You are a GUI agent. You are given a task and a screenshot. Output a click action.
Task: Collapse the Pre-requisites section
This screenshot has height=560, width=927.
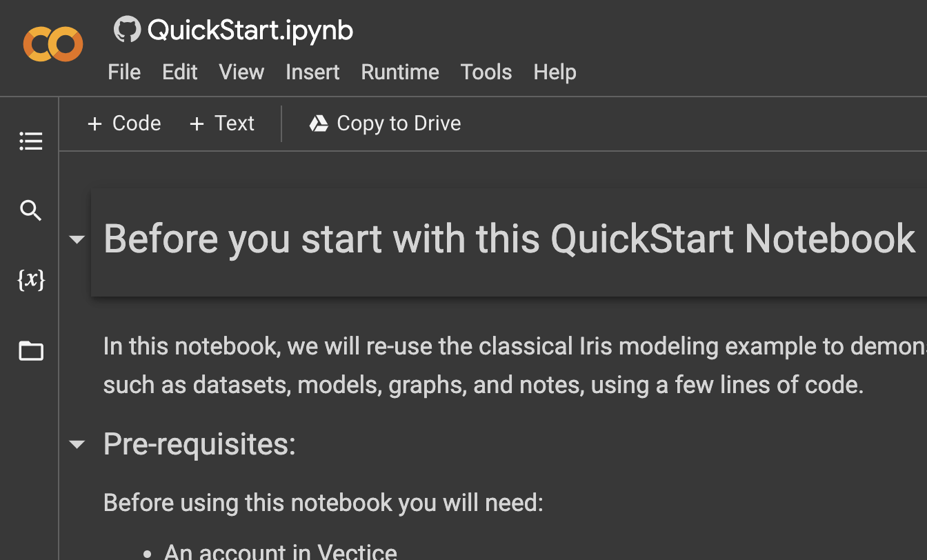(x=77, y=445)
